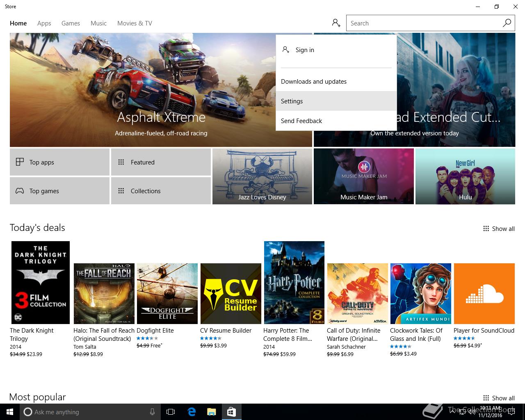Screen dimensions: 525x420
Task: Open the CV Resume Builder app thumbnail
Action: pos(231,294)
